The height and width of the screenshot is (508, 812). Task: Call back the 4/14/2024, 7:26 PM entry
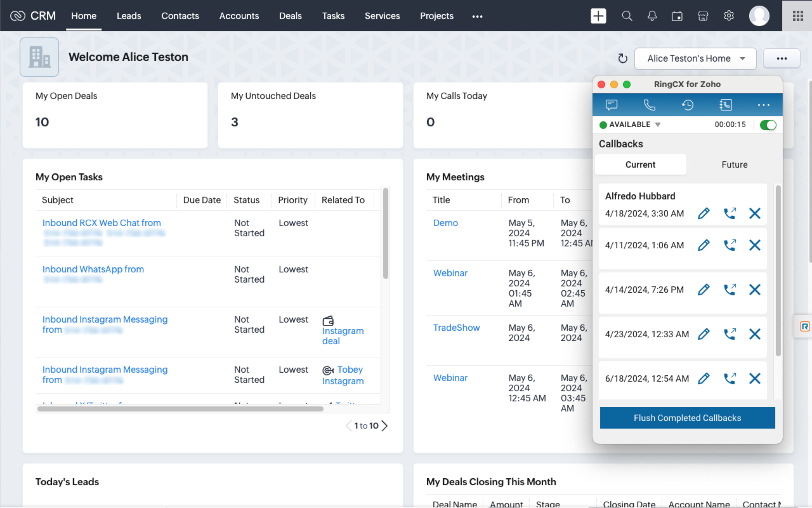pyautogui.click(x=730, y=290)
